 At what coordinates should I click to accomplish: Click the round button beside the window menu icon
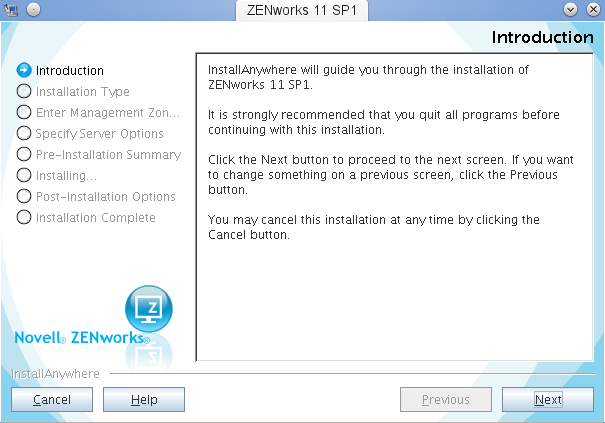tap(32, 9)
